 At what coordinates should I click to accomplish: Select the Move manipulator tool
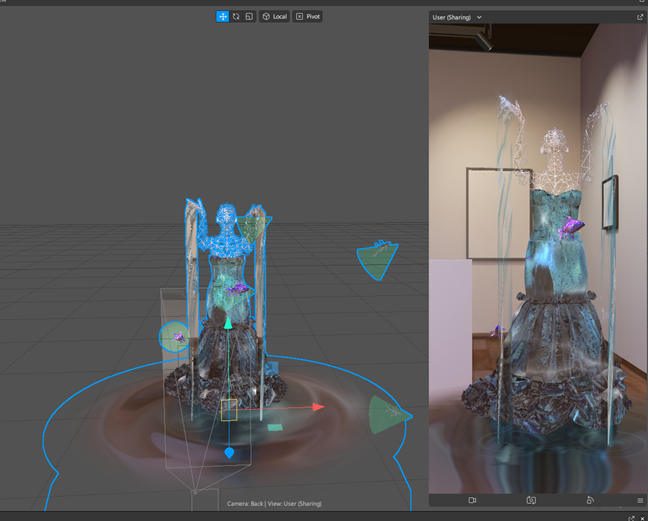(x=223, y=17)
